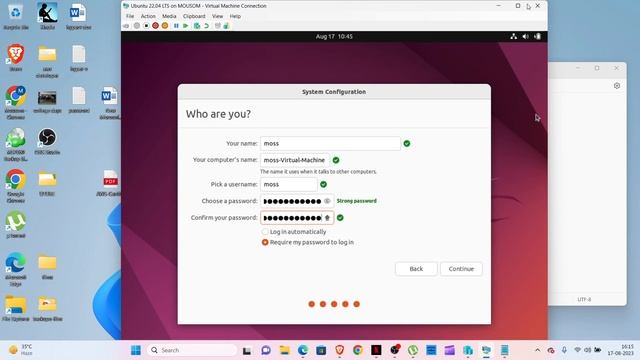The height and width of the screenshot is (360, 640).
Task: Open uTorrent from the taskbar
Action: click(x=413, y=350)
